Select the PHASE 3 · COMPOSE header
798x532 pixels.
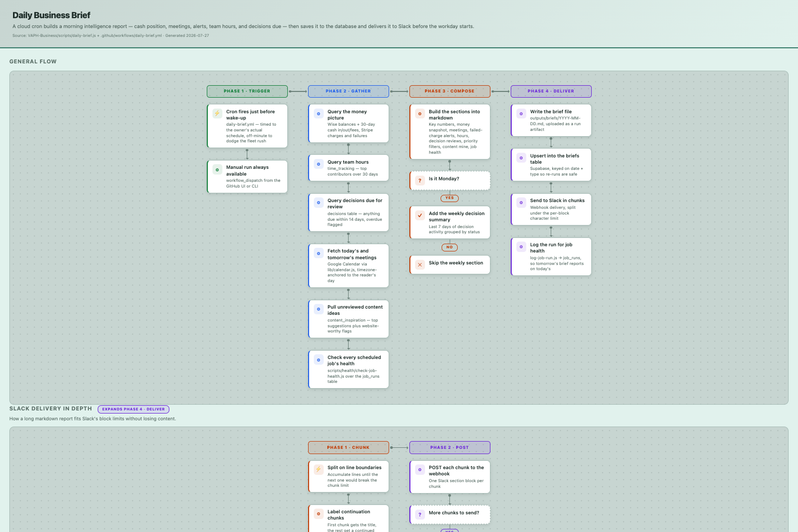[450, 91]
